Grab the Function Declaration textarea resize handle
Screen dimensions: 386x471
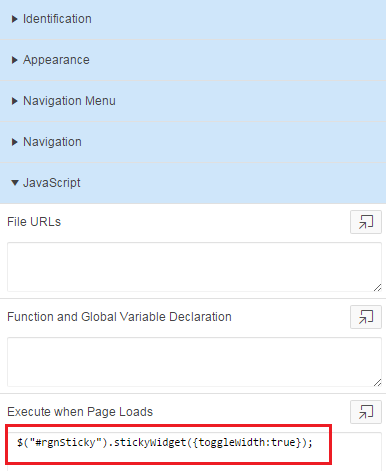[377, 383]
